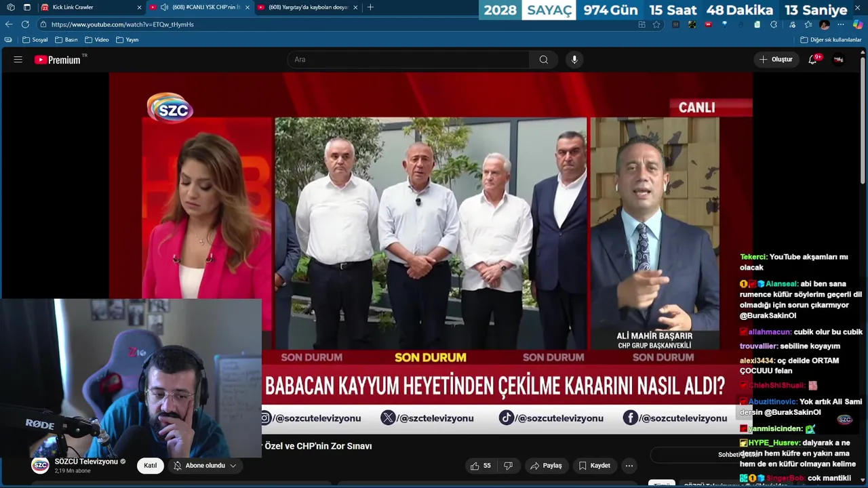Save the video with Kaydet

[594, 466]
